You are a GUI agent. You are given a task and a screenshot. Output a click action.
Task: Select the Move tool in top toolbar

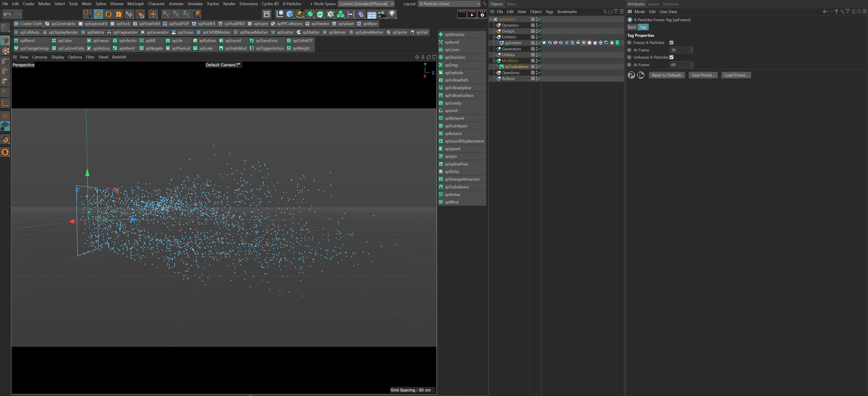[98, 14]
